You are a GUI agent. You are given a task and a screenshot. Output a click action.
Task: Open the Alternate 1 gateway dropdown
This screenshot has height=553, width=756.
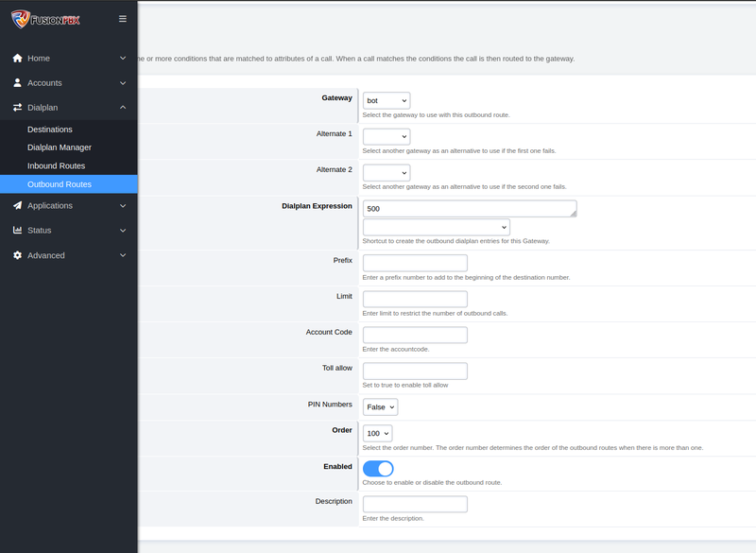pos(387,137)
